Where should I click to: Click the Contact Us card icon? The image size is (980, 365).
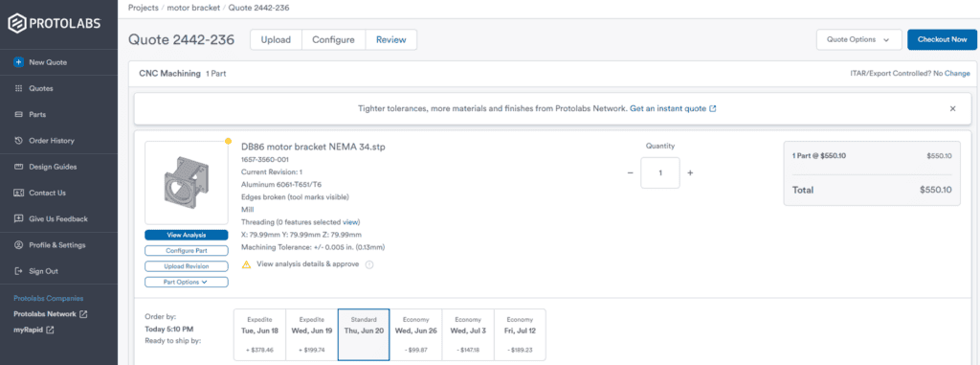pos(18,193)
